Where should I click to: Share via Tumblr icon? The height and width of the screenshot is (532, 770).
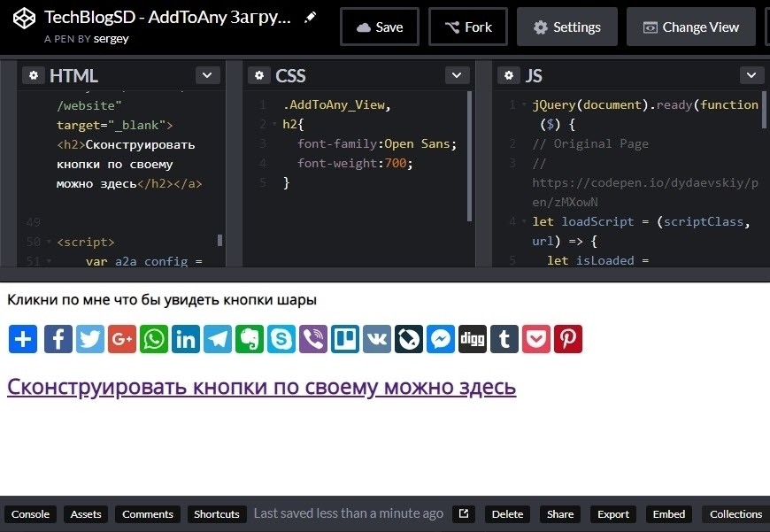(504, 339)
